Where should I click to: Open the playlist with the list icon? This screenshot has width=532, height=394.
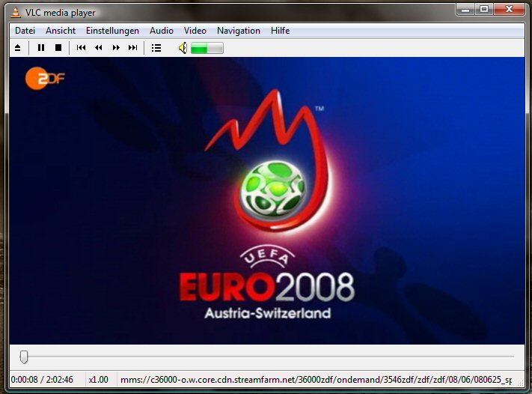(x=156, y=48)
